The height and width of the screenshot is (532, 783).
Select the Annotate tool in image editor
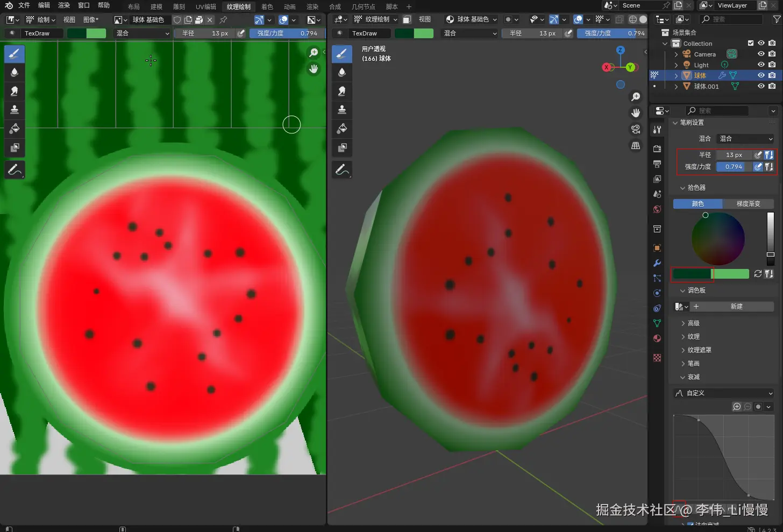pyautogui.click(x=15, y=170)
